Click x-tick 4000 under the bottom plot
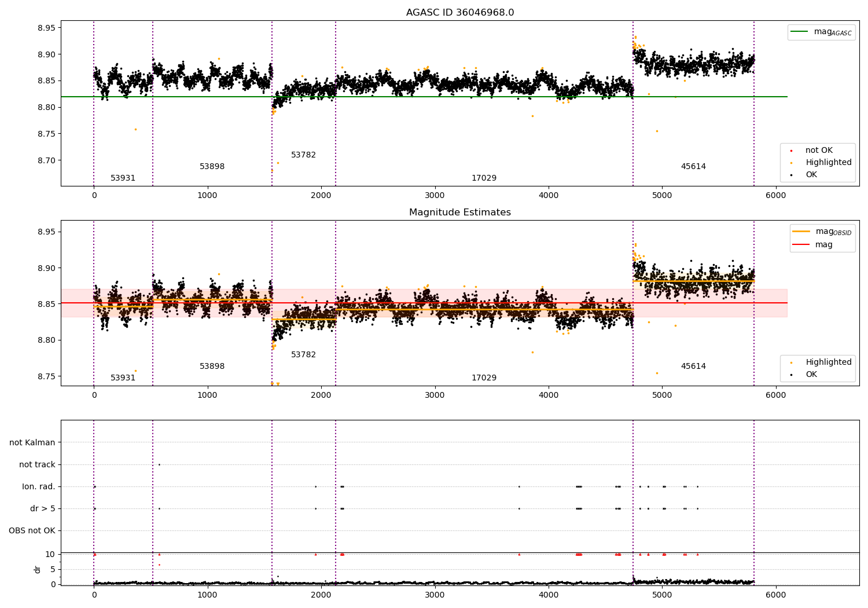 click(549, 595)
